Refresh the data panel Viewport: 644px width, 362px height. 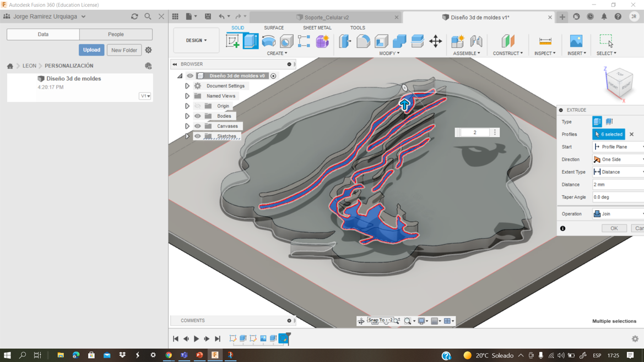coord(134,17)
